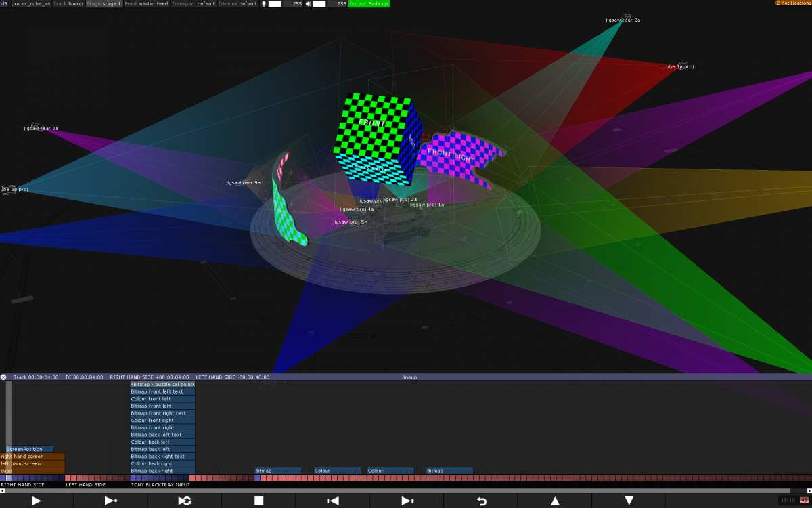The image size is (812, 508).
Task: Open the Devices default menu
Action: click(238, 3)
